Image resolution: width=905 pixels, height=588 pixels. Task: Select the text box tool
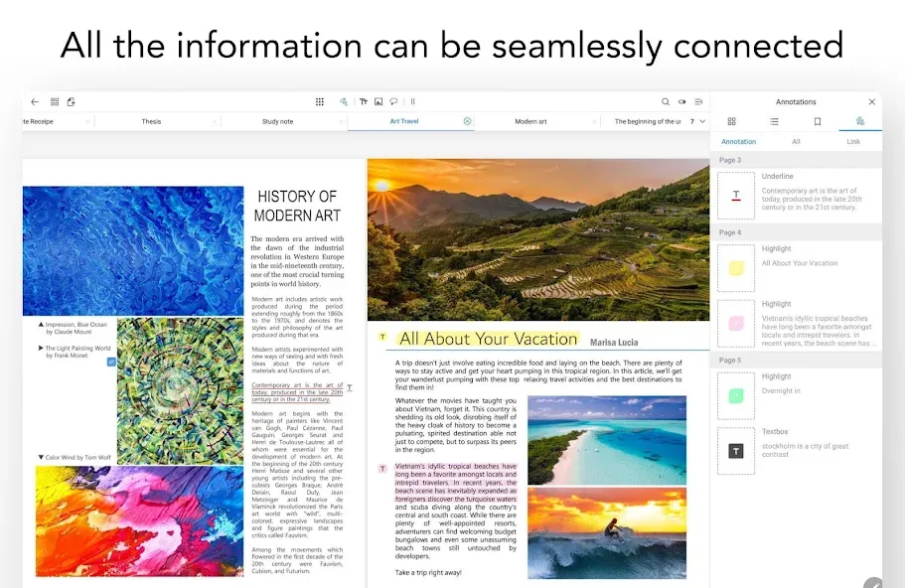(363, 101)
